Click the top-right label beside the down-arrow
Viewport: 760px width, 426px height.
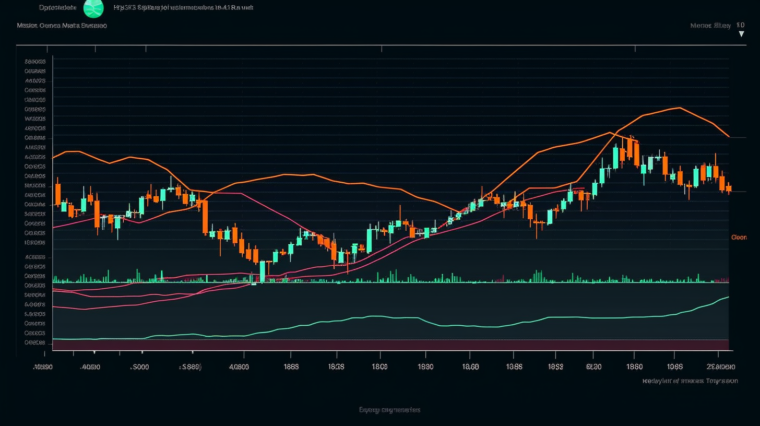(x=710, y=26)
